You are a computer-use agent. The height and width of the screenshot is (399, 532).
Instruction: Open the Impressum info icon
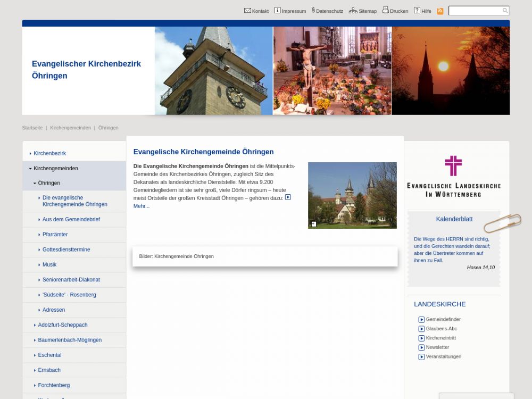tap(277, 11)
